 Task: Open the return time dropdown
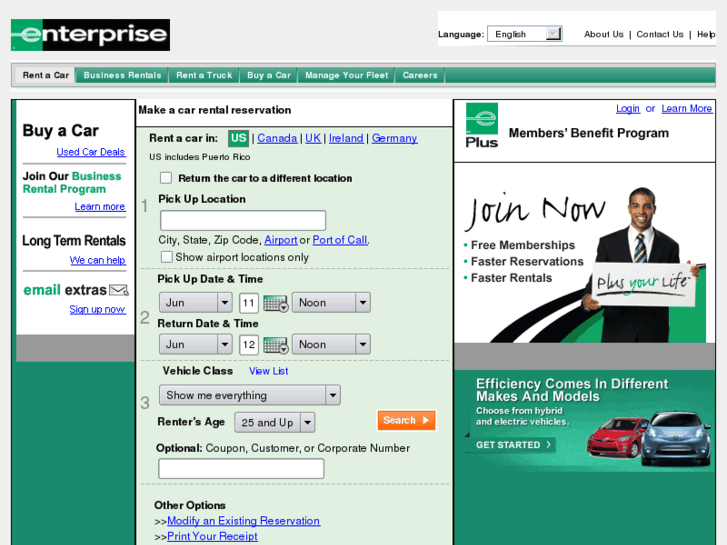pyautogui.click(x=331, y=344)
